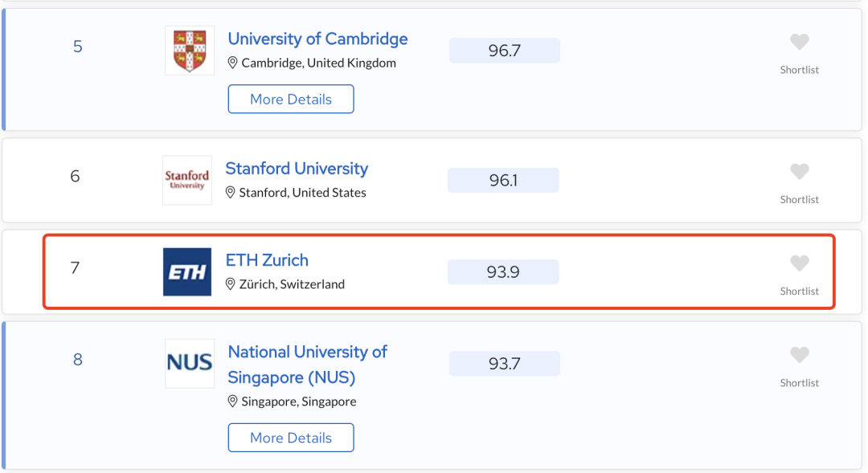
Task: Shortlist University of Cambridge with heart icon
Action: tap(799, 42)
